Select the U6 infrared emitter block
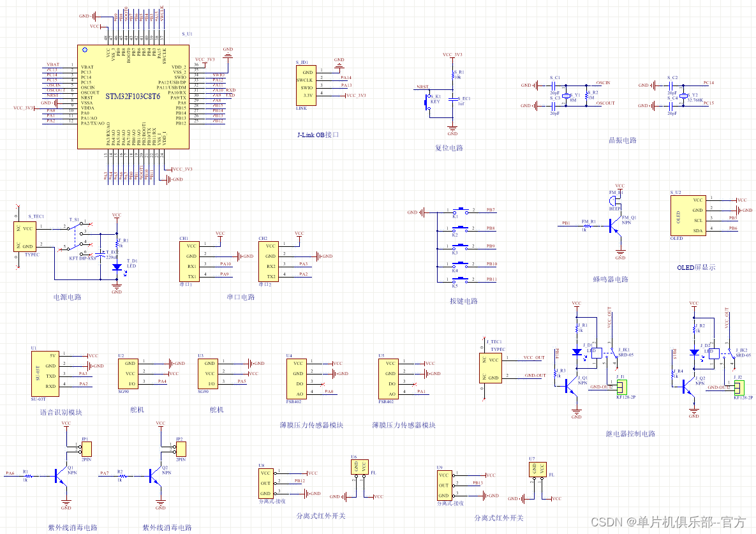Screen dimensions: 756x534 360,468
